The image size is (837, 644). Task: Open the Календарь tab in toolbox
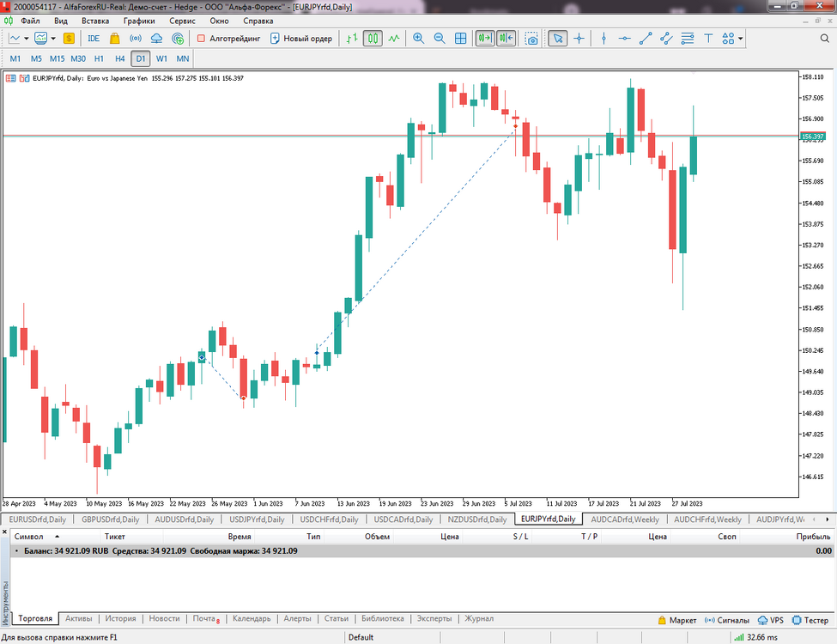click(x=252, y=618)
